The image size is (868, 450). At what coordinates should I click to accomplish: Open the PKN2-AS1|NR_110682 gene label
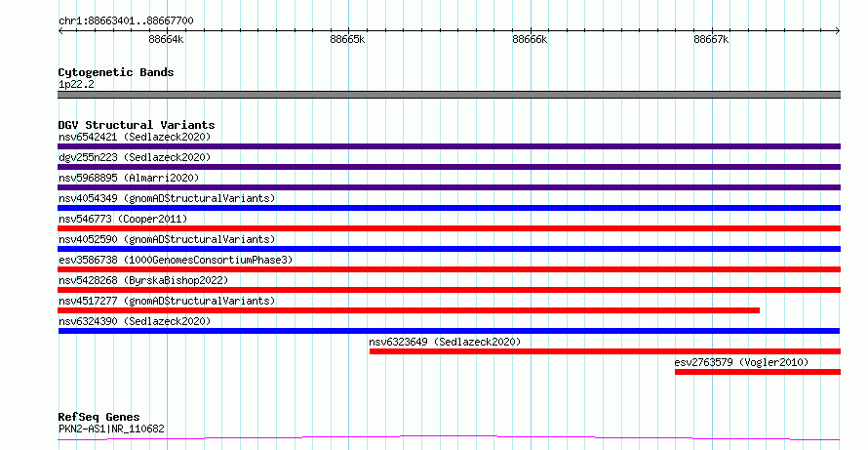click(x=111, y=429)
